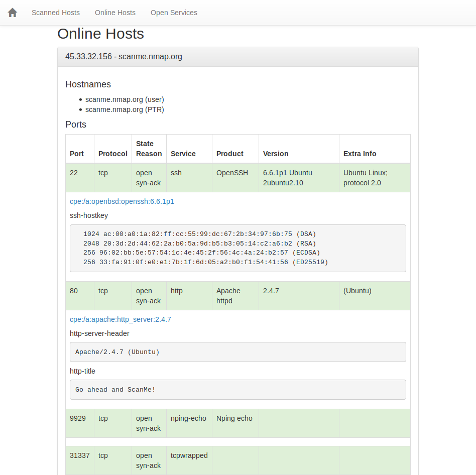The image size is (476, 475).
Task: Click the Apache/2.4.7 server header code box
Action: 238,351
